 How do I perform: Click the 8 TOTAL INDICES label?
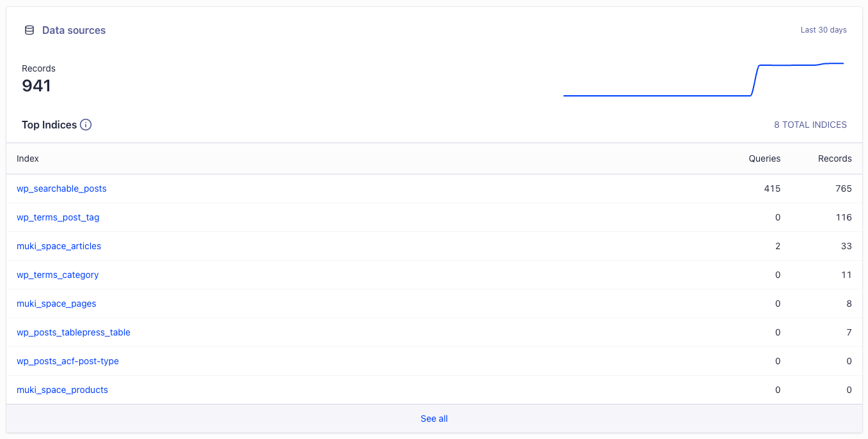point(810,125)
